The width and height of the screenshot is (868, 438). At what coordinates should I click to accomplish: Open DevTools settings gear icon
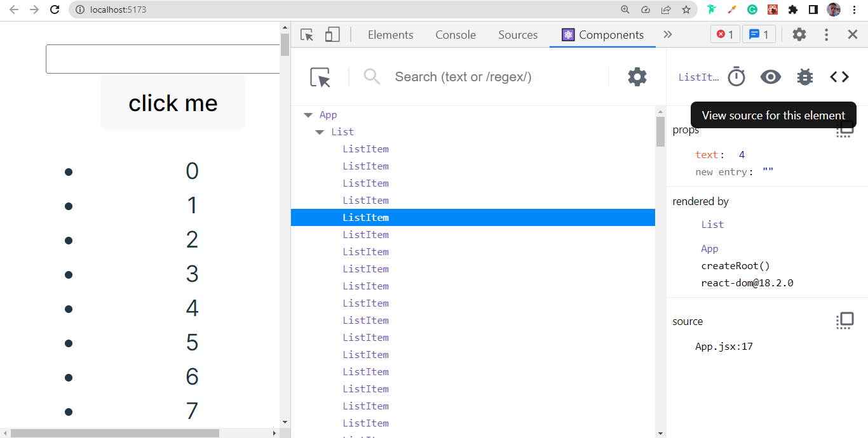[799, 34]
